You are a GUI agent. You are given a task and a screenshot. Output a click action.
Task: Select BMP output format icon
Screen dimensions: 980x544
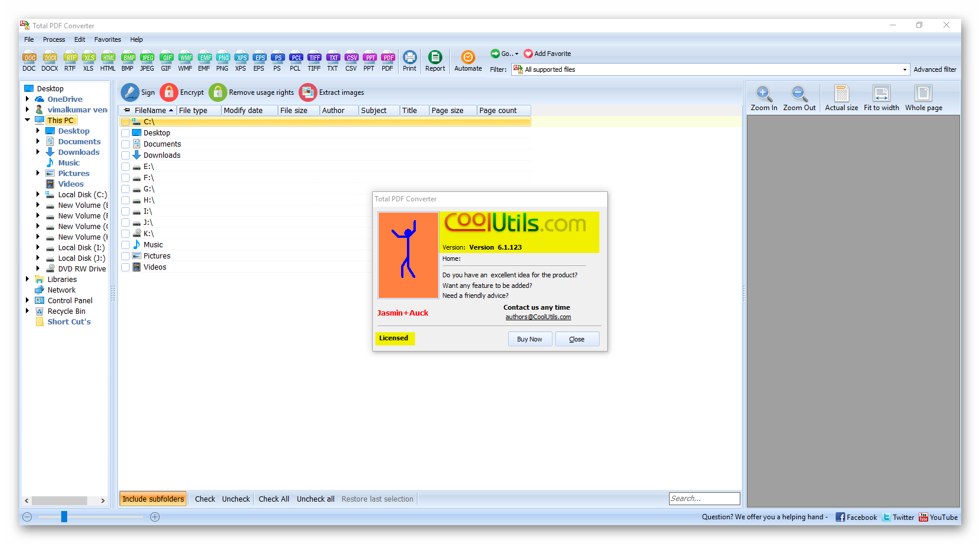click(x=128, y=61)
